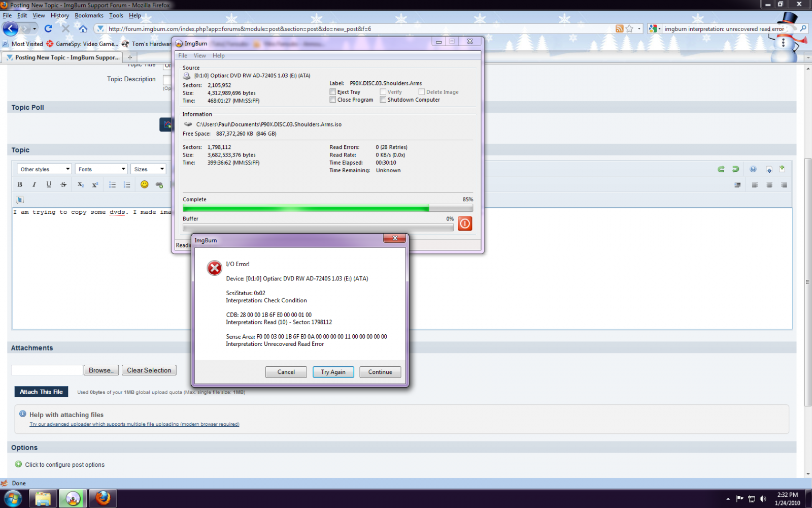This screenshot has width=812, height=508.
Task: Click Browse to choose attachment
Action: tap(101, 370)
